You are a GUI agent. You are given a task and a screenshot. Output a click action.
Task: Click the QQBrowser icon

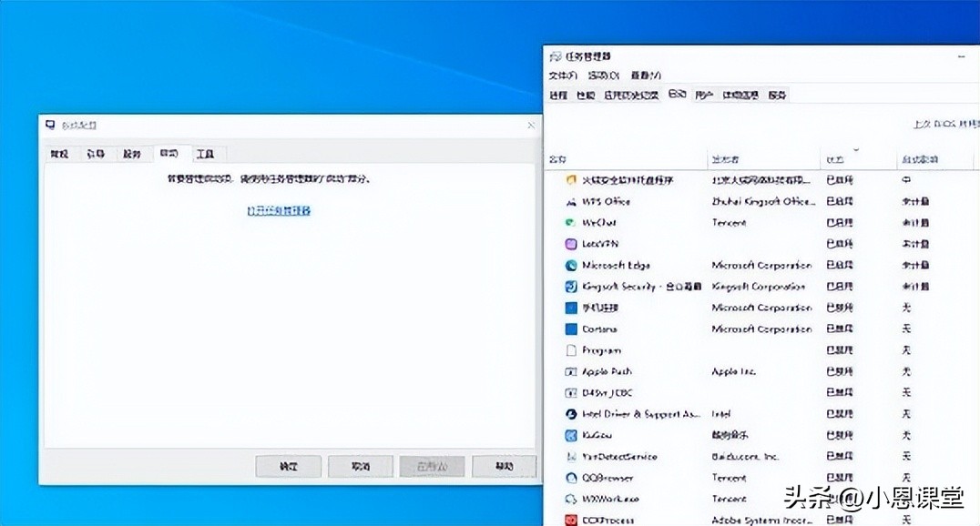571,477
